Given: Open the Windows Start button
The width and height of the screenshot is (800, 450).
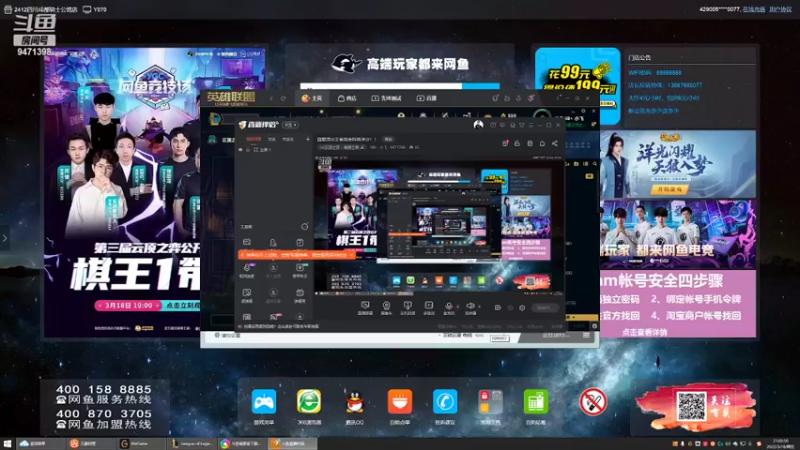Looking at the screenshot, I should [7, 444].
